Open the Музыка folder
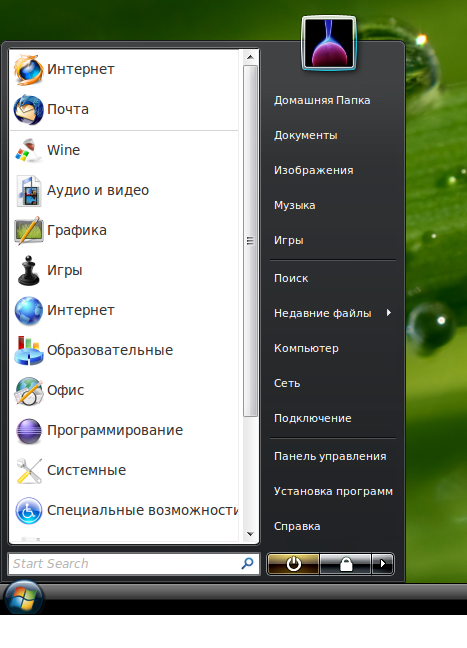The height and width of the screenshot is (648, 467). [294, 205]
